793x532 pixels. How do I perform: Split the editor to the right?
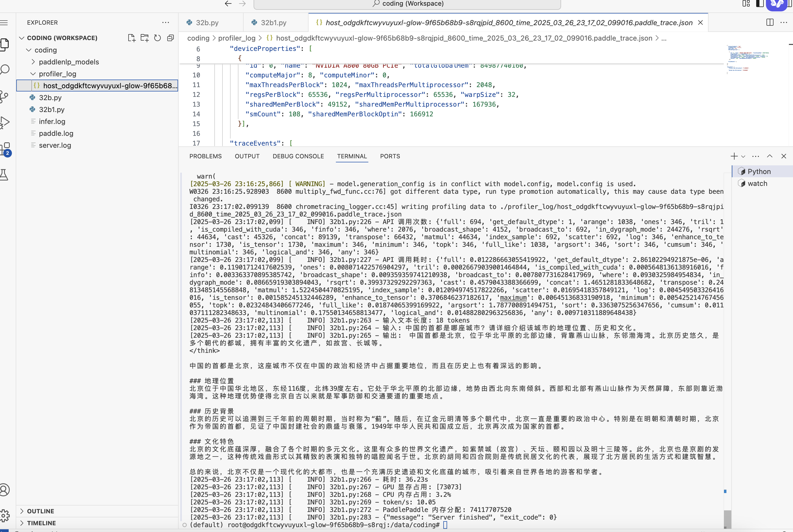point(769,22)
